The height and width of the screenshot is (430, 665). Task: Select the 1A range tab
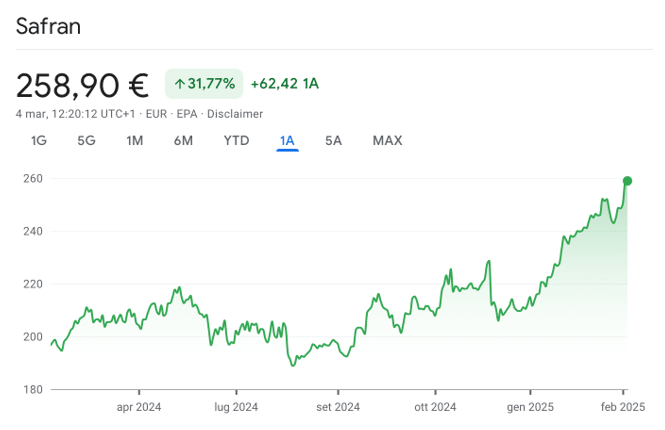click(287, 140)
